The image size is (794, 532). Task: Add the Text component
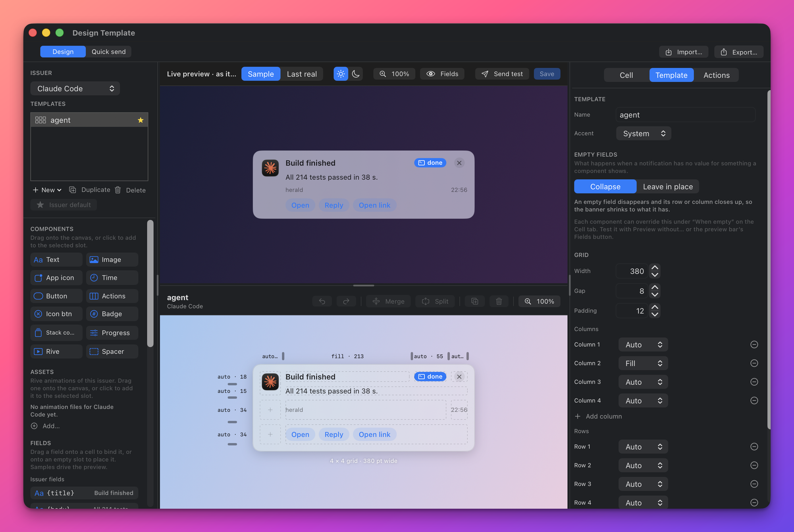(x=56, y=260)
